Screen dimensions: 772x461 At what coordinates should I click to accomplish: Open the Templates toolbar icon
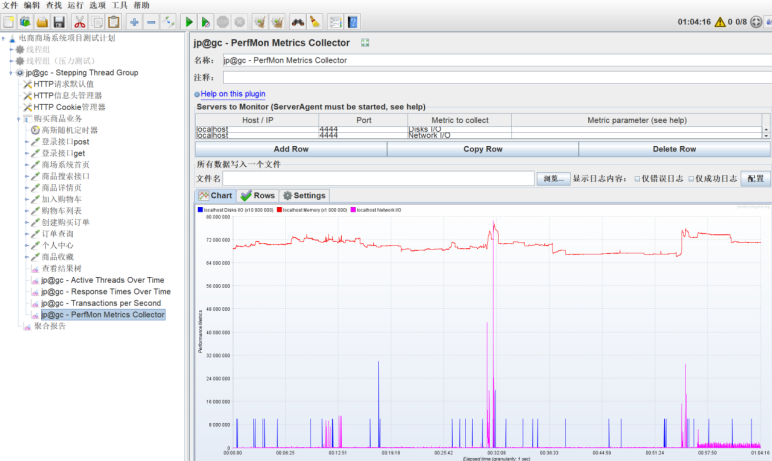coord(25,22)
